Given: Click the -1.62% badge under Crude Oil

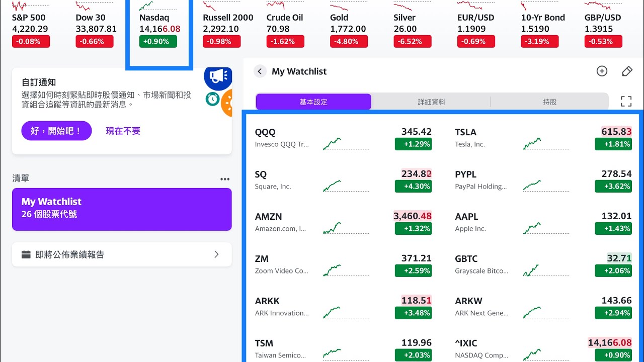Looking at the screenshot, I should (285, 41).
